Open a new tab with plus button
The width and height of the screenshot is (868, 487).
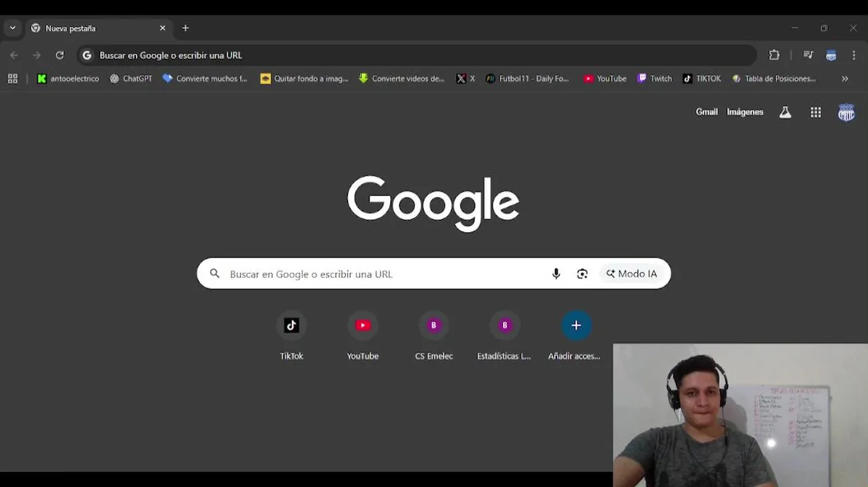point(185,28)
